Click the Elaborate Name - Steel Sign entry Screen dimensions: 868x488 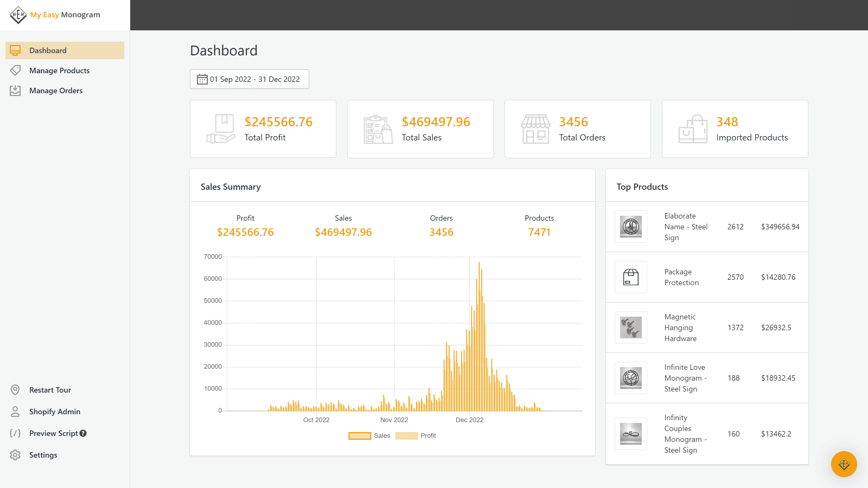click(x=686, y=227)
